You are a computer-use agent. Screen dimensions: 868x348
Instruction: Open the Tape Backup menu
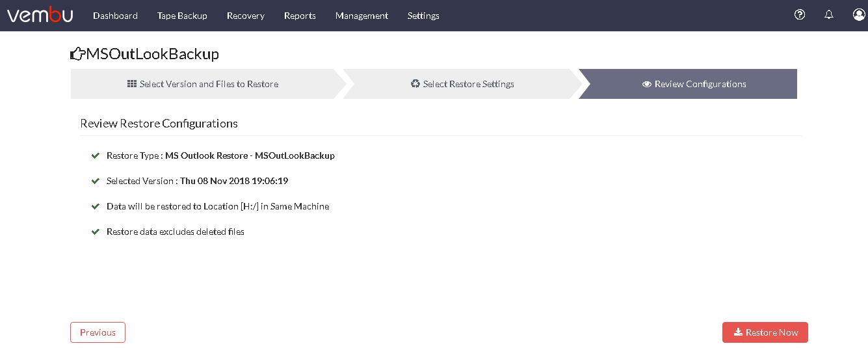[x=182, y=16]
